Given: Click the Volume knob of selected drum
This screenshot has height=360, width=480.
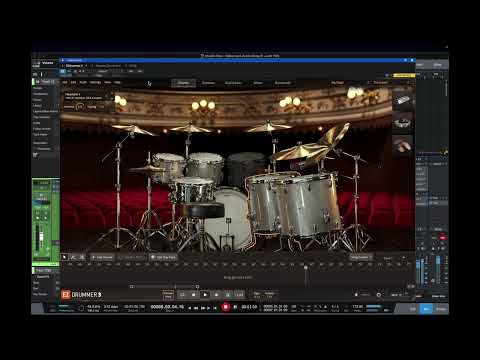Looking at the screenshot, I should tap(80, 107).
